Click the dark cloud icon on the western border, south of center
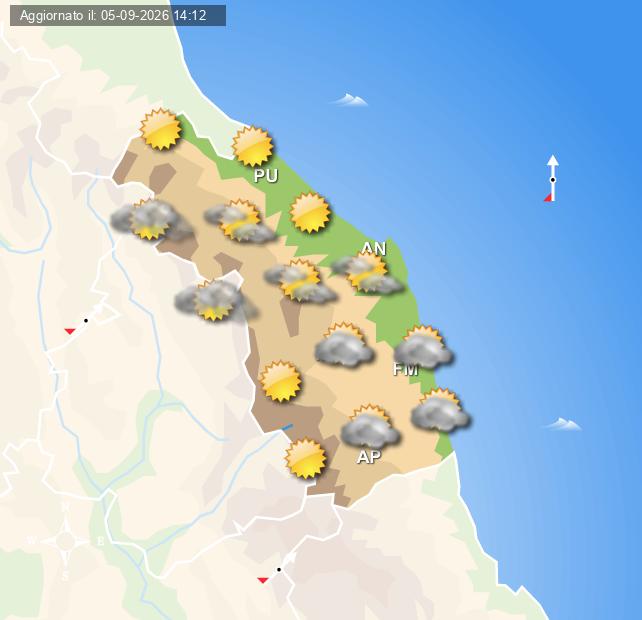 (x=216, y=301)
